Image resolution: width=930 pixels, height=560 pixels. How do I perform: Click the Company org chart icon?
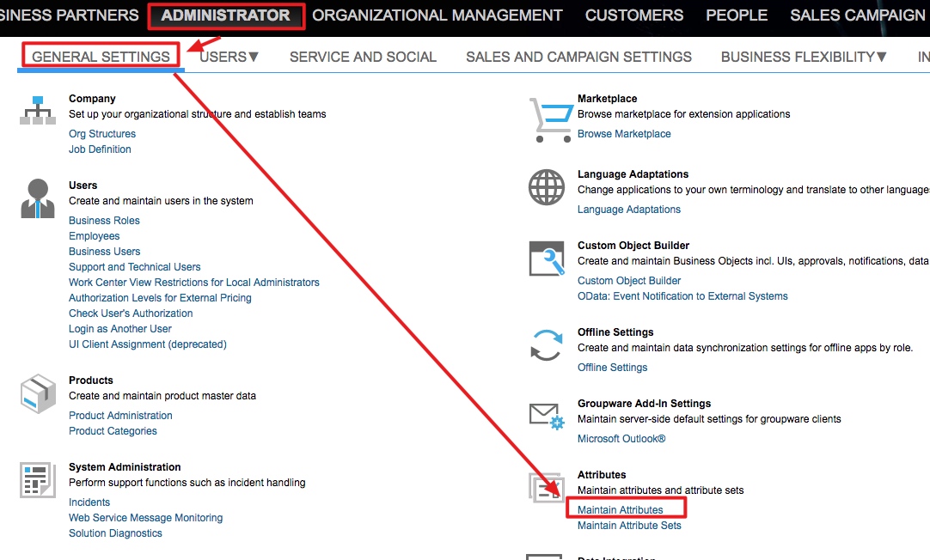(38, 110)
